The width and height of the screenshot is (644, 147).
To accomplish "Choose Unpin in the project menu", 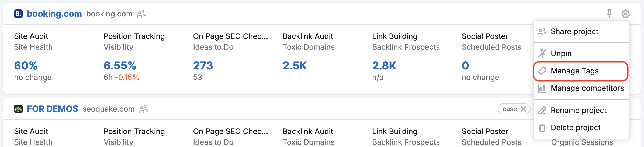I will (x=561, y=54).
